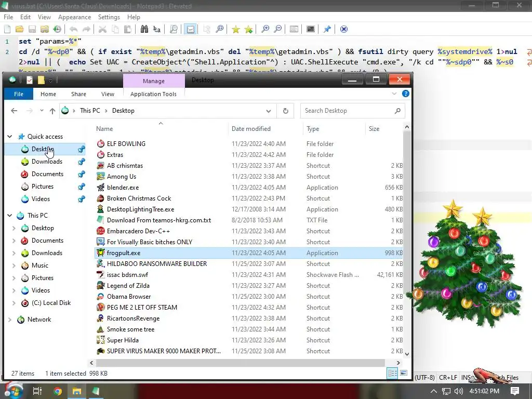The width and height of the screenshot is (532, 399).
Task: Open Replace with the b-to-a icon
Action: point(157,29)
